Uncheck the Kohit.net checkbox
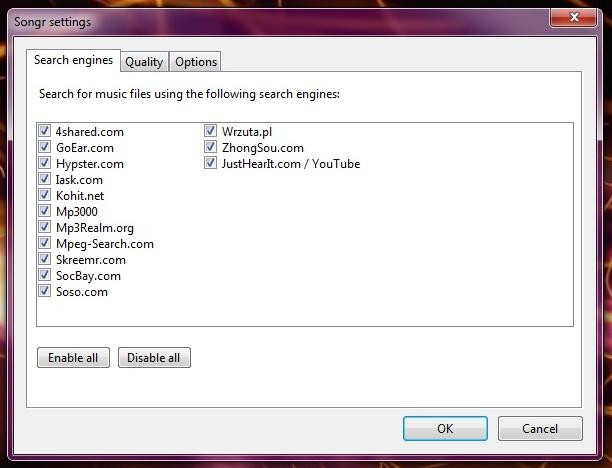Viewport: 612px width, 468px height. 44,195
